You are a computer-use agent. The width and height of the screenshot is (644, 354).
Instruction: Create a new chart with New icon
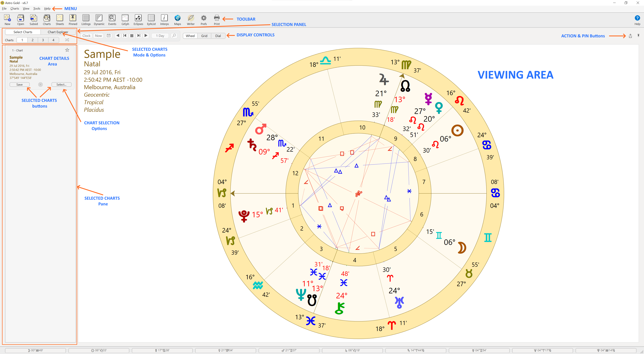tap(8, 20)
